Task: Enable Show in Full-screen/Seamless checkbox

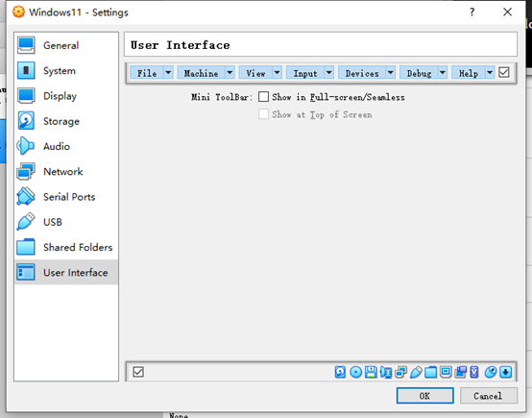Action: (263, 97)
